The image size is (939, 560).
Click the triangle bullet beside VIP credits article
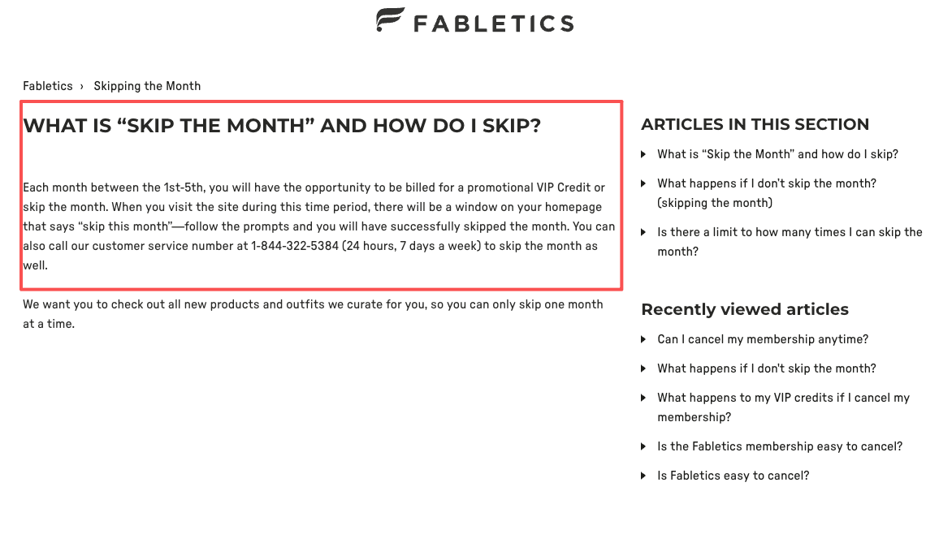coord(644,398)
